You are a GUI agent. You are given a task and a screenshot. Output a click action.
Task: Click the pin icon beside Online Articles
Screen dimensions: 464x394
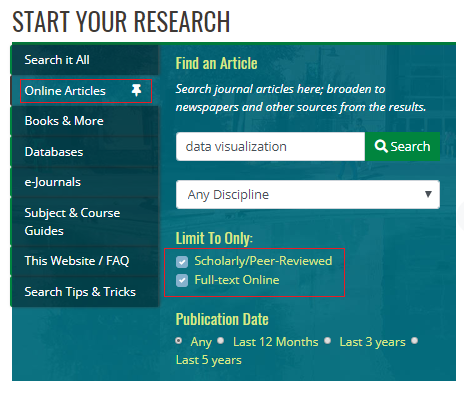[136, 90]
